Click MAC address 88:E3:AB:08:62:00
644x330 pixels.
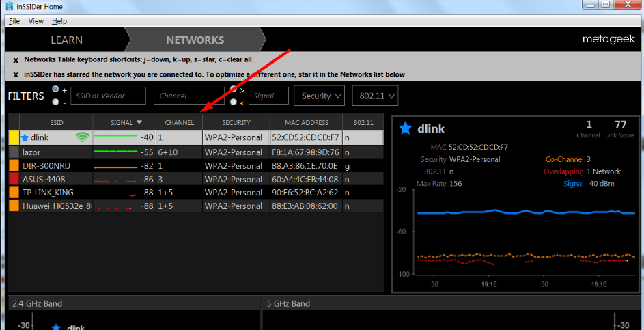click(305, 206)
